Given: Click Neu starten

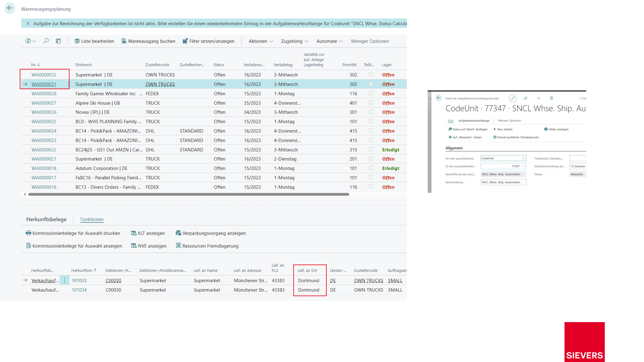Looking at the screenshot, I should [503, 129].
